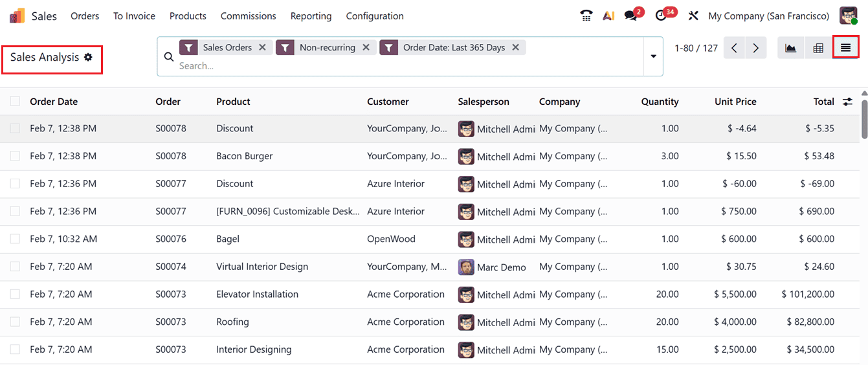The image size is (868, 365).
Task: Open the conversations chat icon
Action: point(630,16)
